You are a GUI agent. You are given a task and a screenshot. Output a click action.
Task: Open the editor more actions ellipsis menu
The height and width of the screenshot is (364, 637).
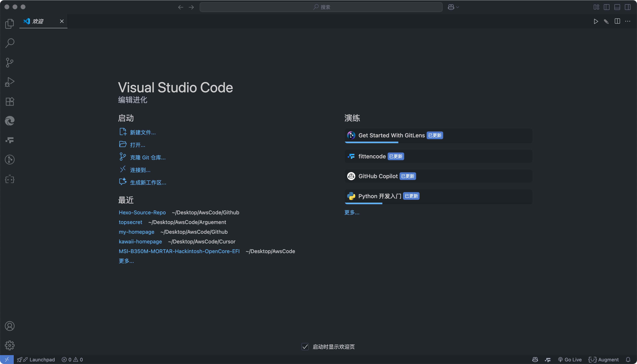628,21
